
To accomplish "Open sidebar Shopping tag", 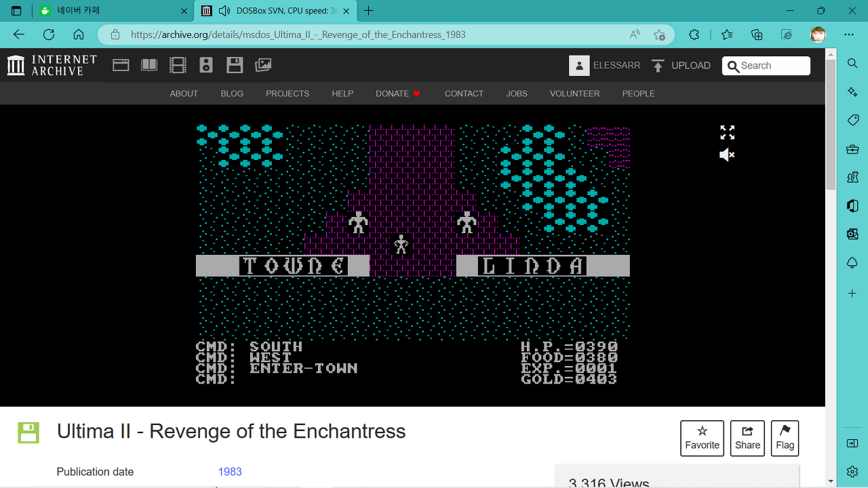I will pos(852,120).
